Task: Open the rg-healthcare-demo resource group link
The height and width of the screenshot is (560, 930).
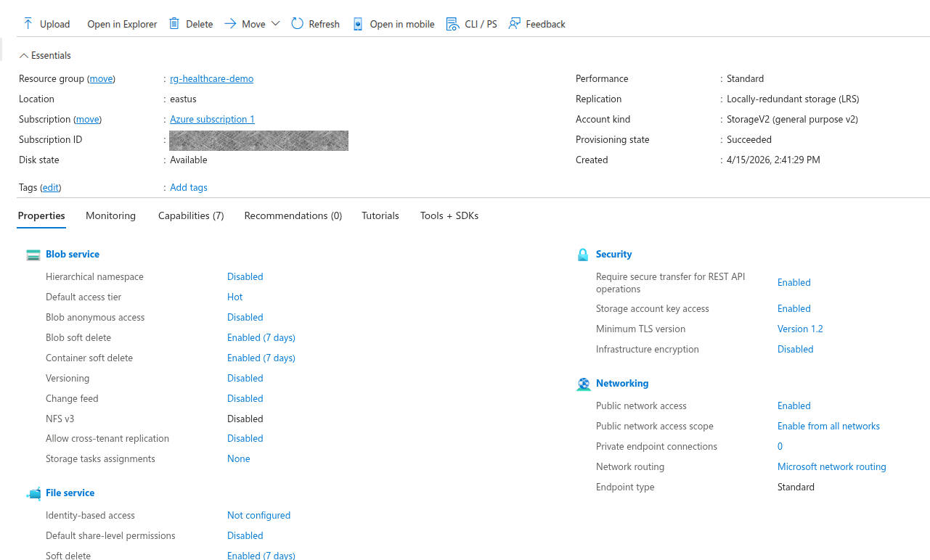Action: (x=211, y=78)
